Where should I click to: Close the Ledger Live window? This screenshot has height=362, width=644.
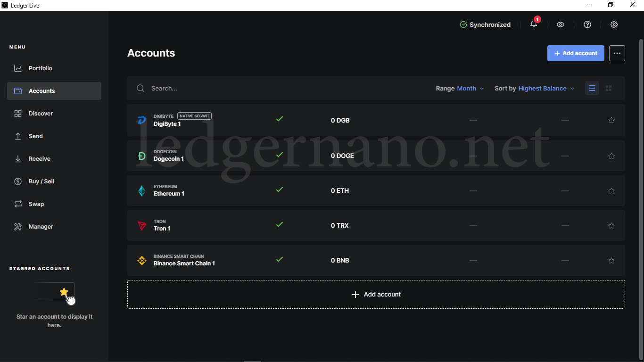[632, 5]
